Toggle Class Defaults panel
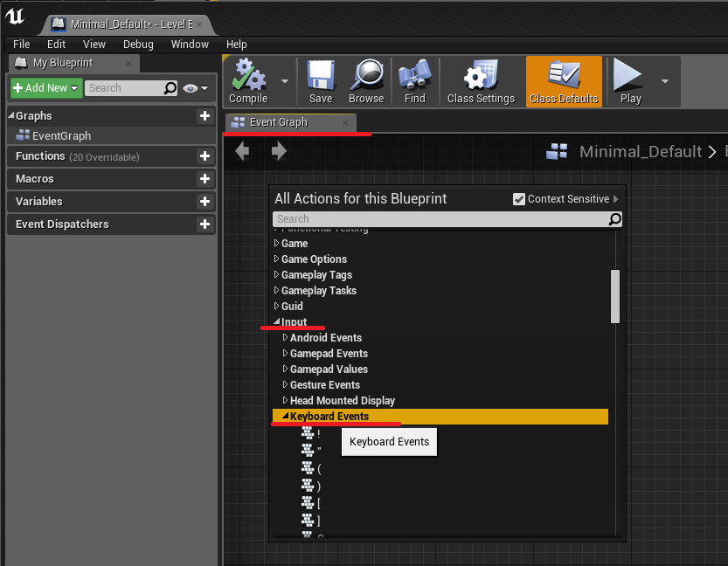 (x=564, y=81)
